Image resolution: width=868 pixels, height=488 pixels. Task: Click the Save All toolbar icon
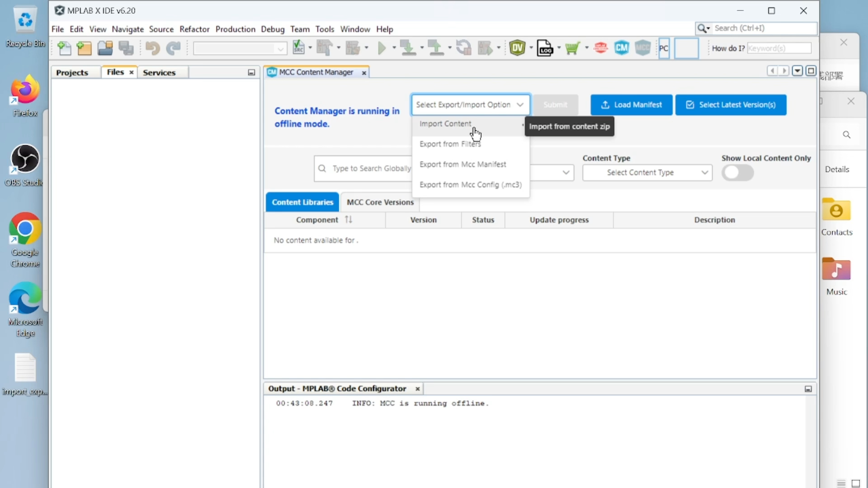coord(126,48)
